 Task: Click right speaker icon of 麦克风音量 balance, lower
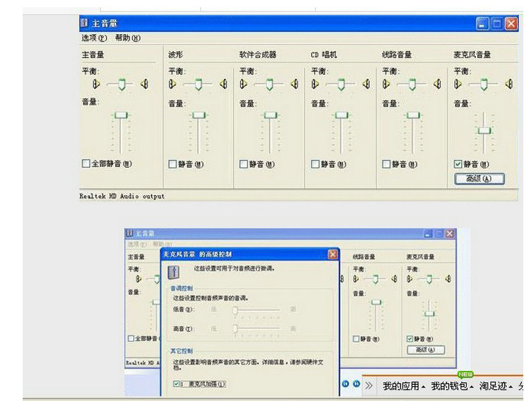tap(448, 279)
